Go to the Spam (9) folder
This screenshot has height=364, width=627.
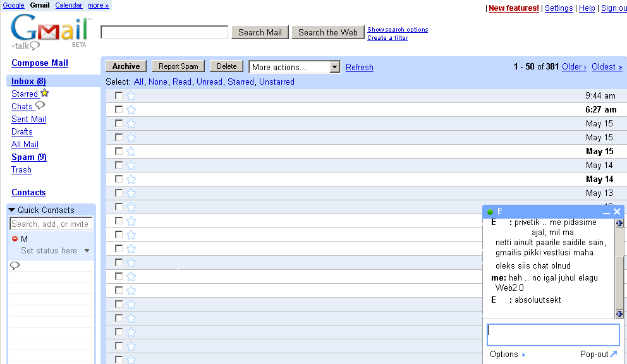(28, 157)
